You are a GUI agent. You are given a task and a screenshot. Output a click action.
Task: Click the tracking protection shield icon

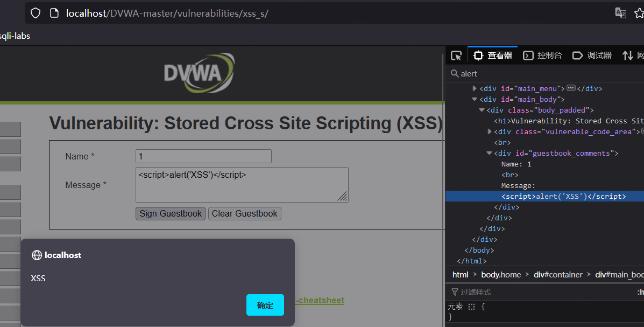tap(36, 13)
